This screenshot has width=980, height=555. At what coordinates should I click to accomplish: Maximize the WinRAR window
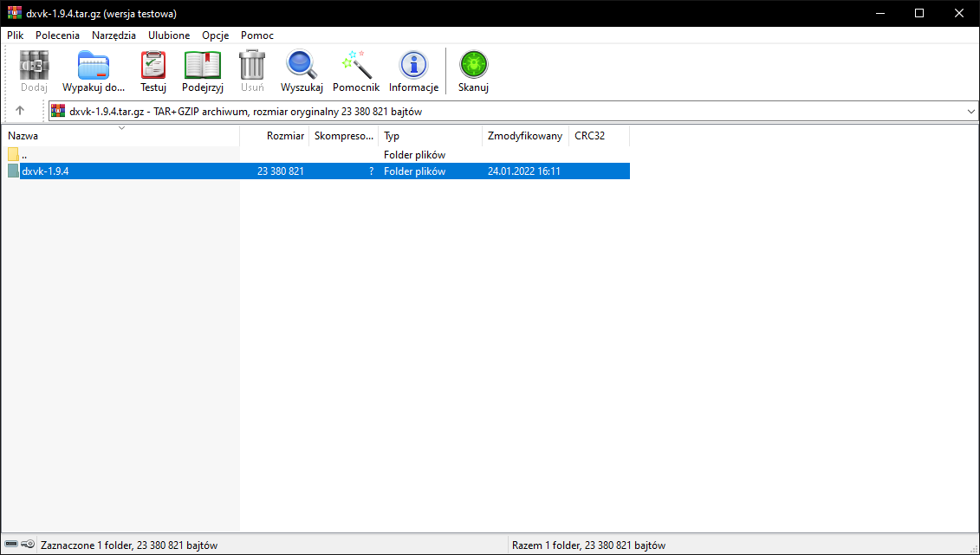[x=919, y=13]
